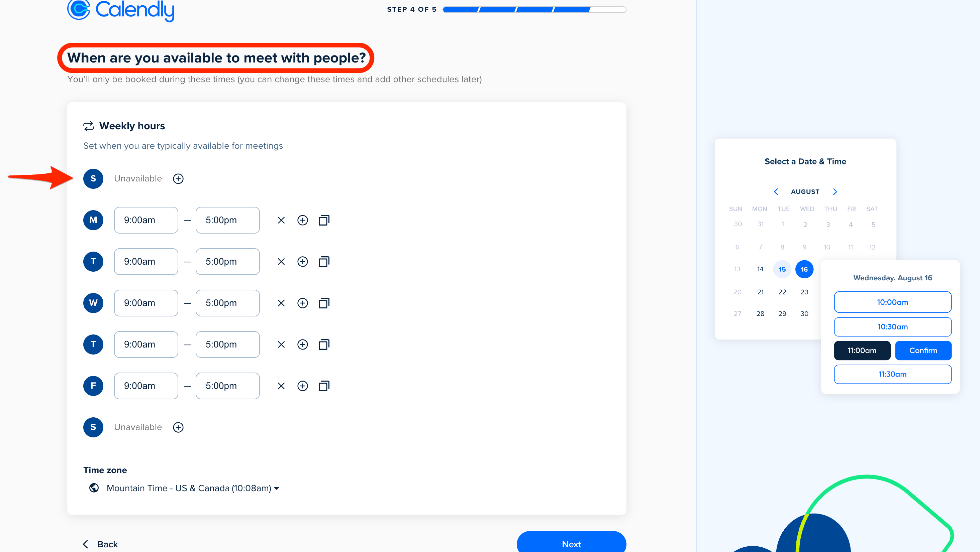Click the Next button
Image resolution: width=980 pixels, height=552 pixels.
pos(571,544)
